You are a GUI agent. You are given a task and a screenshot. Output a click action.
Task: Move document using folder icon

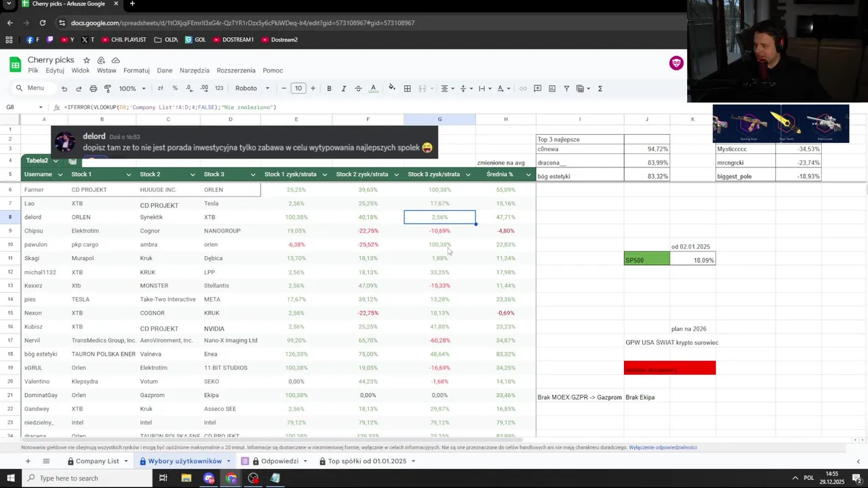[x=100, y=60]
